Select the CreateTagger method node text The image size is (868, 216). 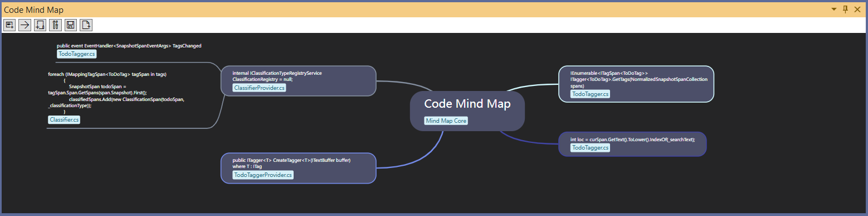point(291,163)
